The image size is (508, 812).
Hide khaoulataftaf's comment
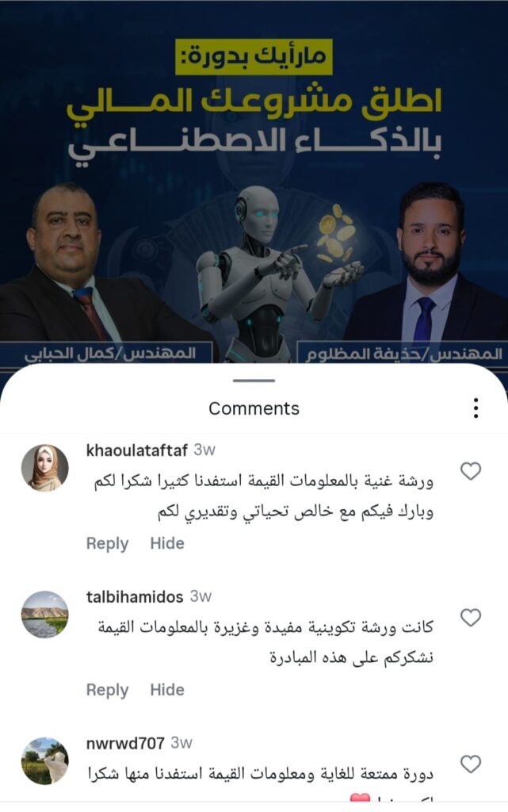coord(167,543)
